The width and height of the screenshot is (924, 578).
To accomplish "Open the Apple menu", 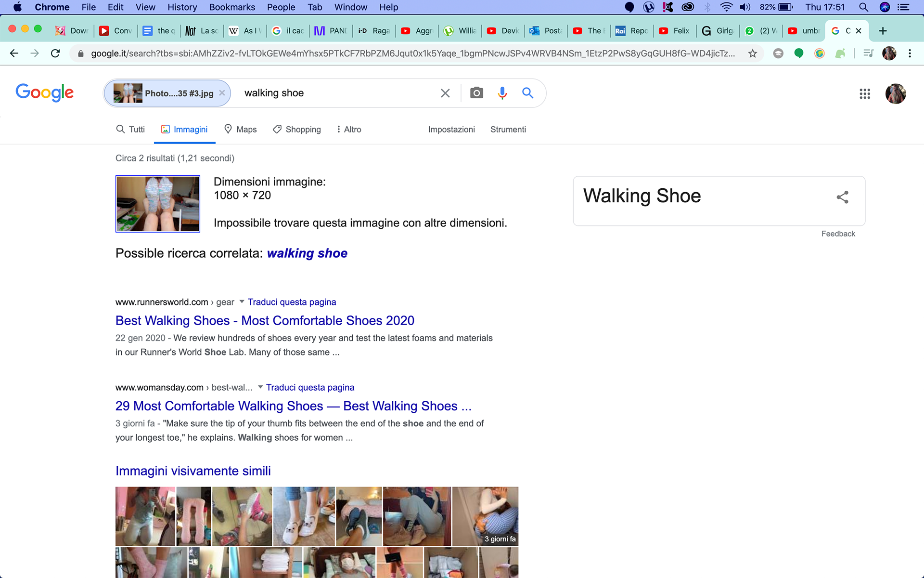I will pos(17,7).
